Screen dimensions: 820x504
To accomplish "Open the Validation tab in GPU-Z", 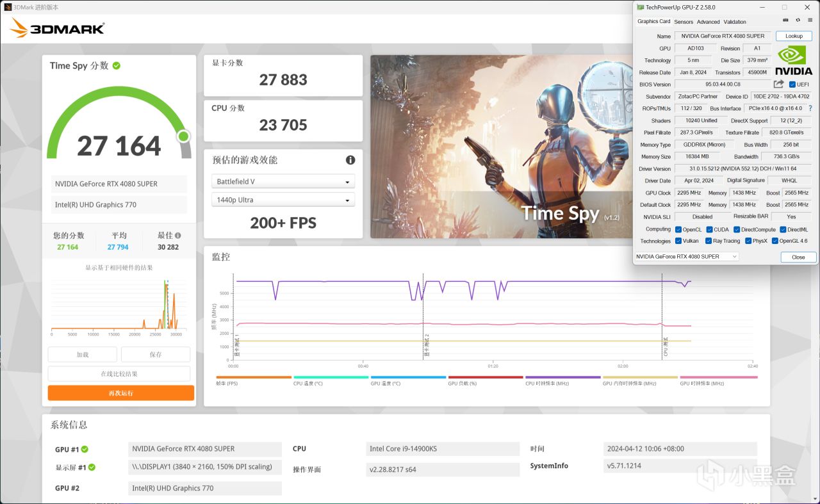I will pyautogui.click(x=735, y=22).
